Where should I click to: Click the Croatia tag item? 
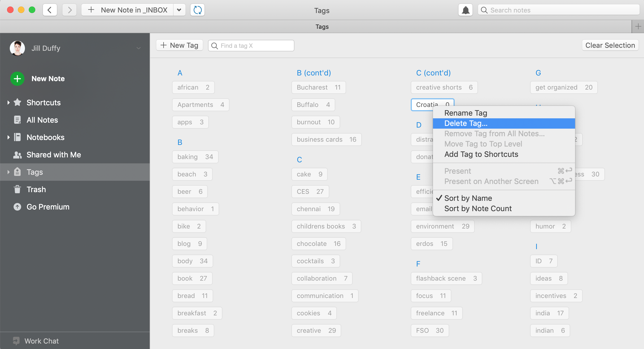pyautogui.click(x=432, y=104)
